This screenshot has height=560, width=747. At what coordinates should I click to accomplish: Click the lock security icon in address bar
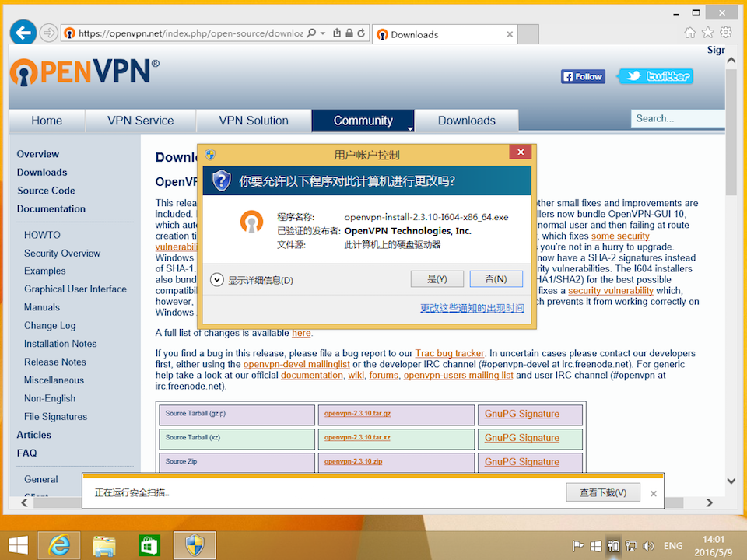(349, 33)
